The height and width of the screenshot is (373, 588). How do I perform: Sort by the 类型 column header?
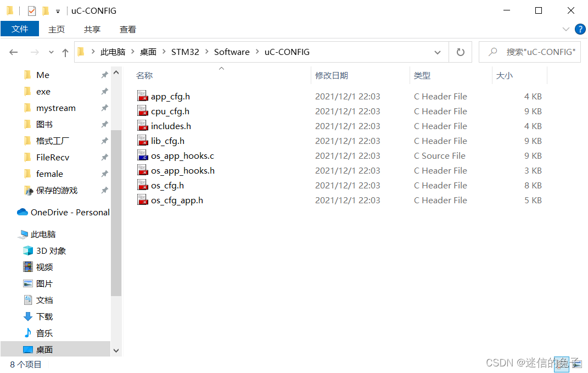click(x=422, y=75)
